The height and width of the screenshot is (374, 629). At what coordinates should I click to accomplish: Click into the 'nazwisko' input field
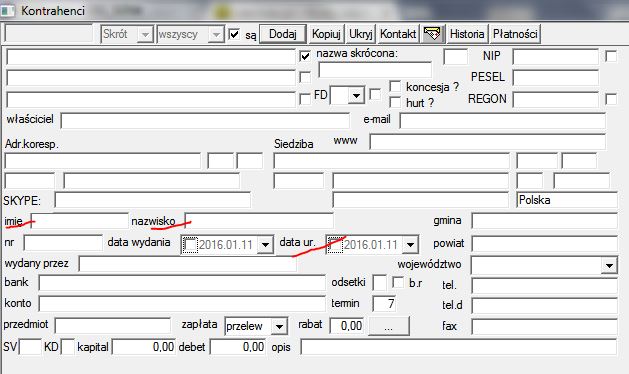coord(259,221)
